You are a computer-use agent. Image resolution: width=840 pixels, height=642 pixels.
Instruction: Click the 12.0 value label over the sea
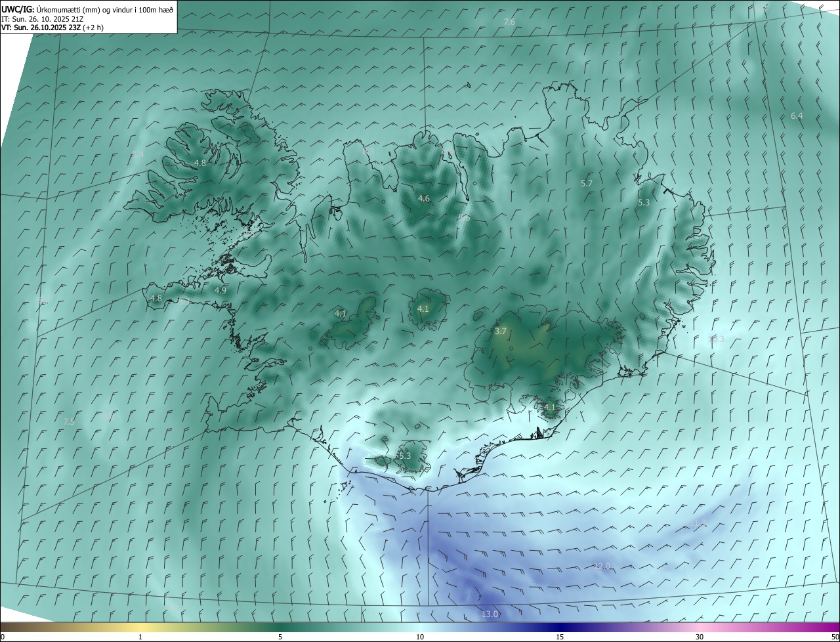[602, 567]
